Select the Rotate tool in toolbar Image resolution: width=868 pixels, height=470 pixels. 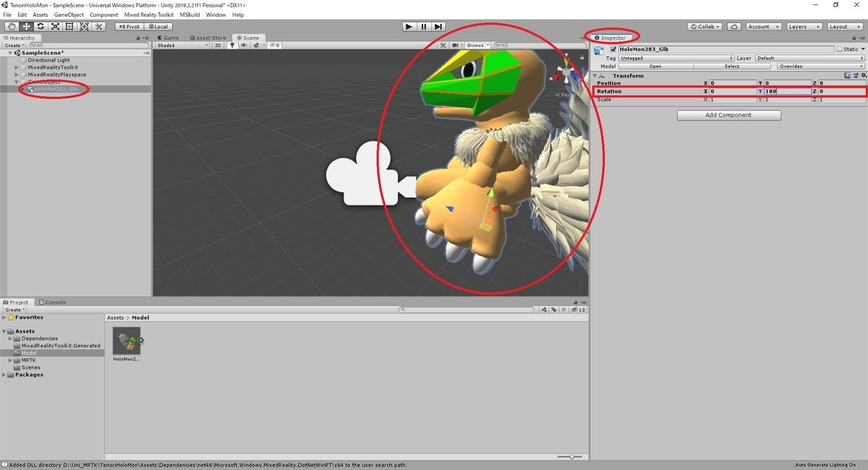41,27
